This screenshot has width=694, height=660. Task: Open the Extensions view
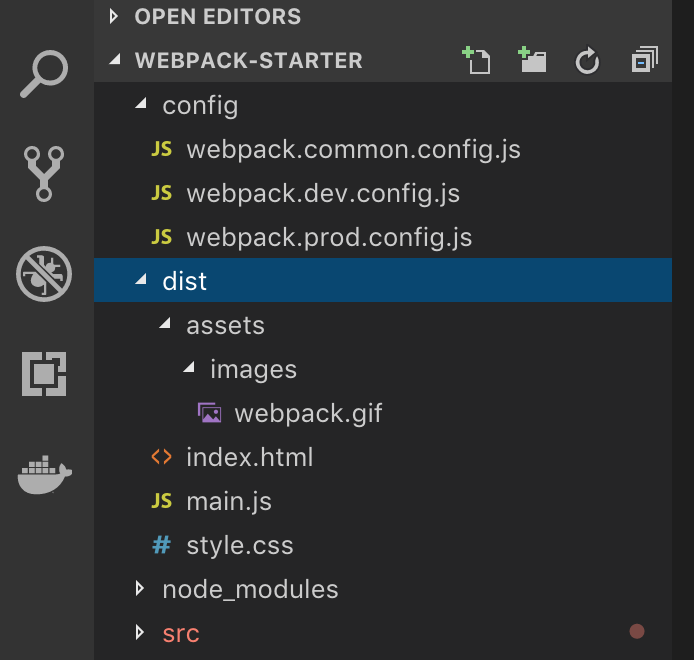45,374
